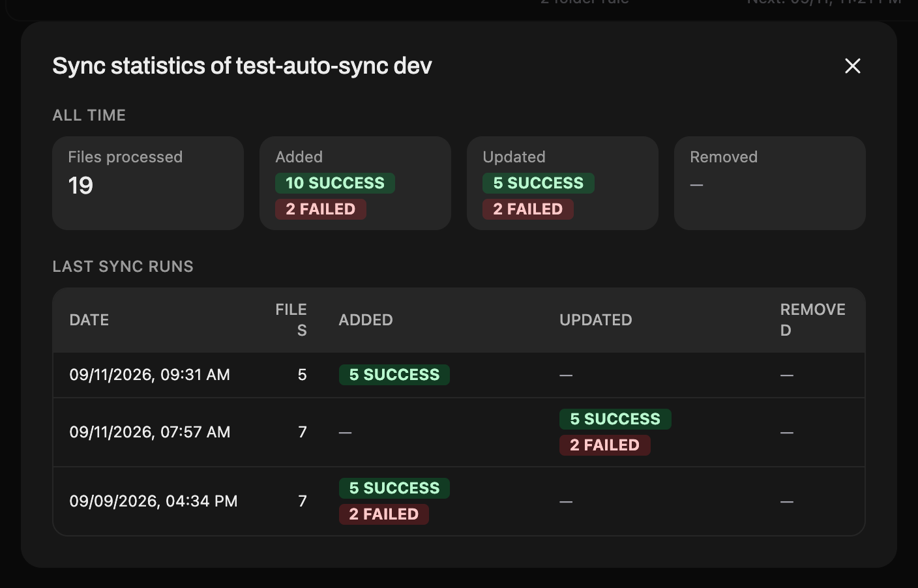The image size is (918, 588).
Task: Select the files processed total "19"
Action: (x=81, y=186)
